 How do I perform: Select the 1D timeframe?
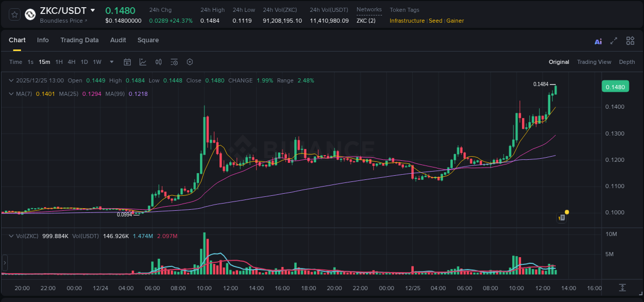[84, 62]
